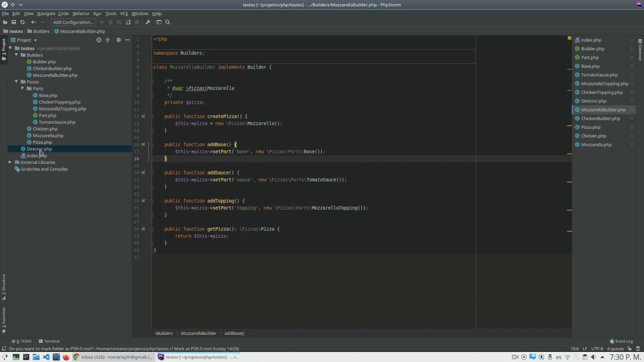Navigate back with the left arrow icon
Viewport: 644px width, 362px height.
(x=33, y=22)
